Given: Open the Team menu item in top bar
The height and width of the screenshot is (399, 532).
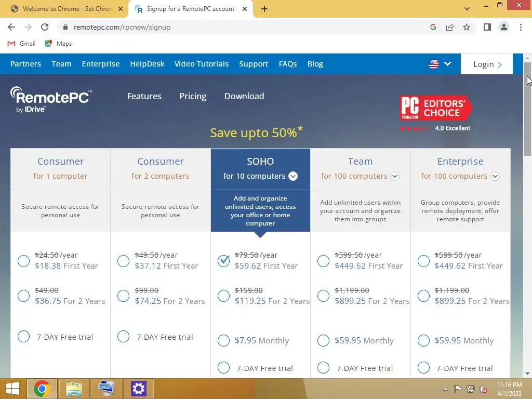Looking at the screenshot, I should [x=61, y=64].
